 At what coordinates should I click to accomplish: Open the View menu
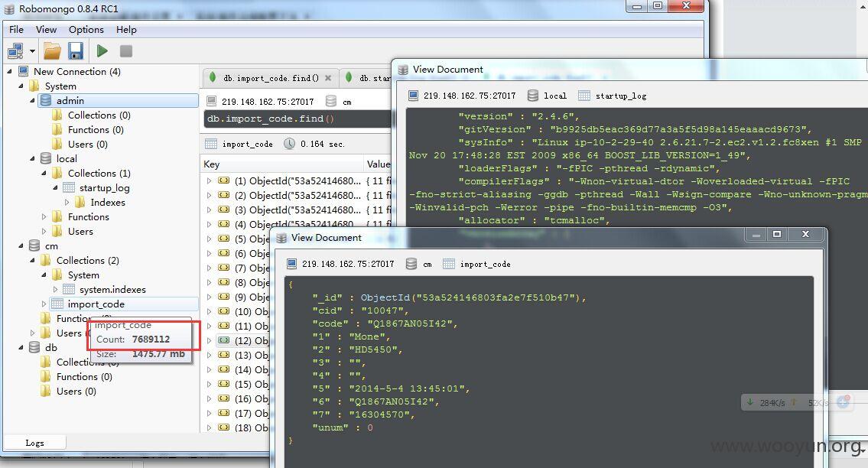coord(46,30)
